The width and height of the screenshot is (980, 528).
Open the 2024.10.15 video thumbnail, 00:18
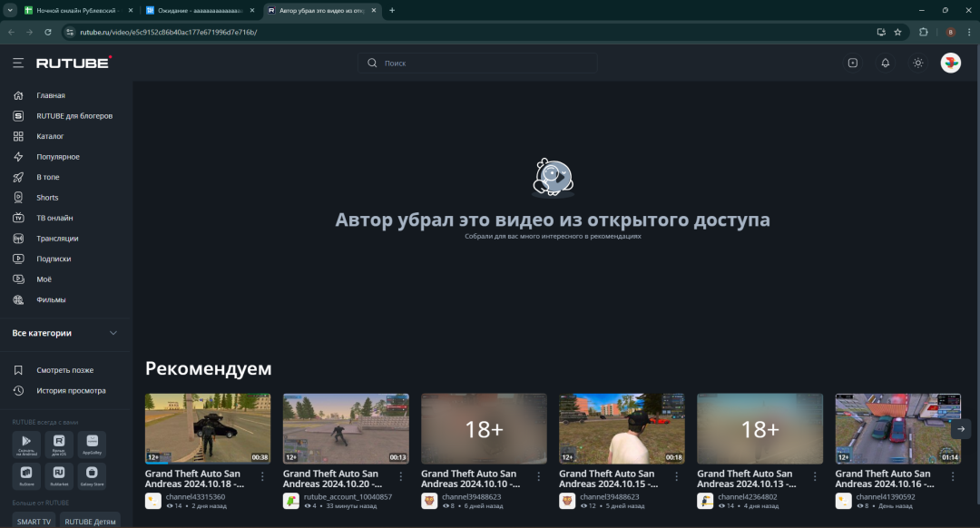pyautogui.click(x=622, y=428)
